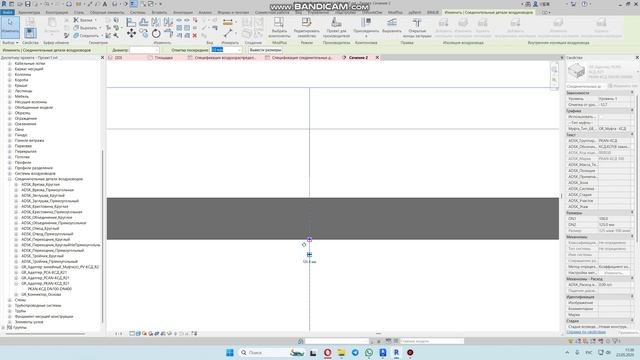Click the Move tool cross-arrows icon
This screenshot has height=360, width=640.
131,33
